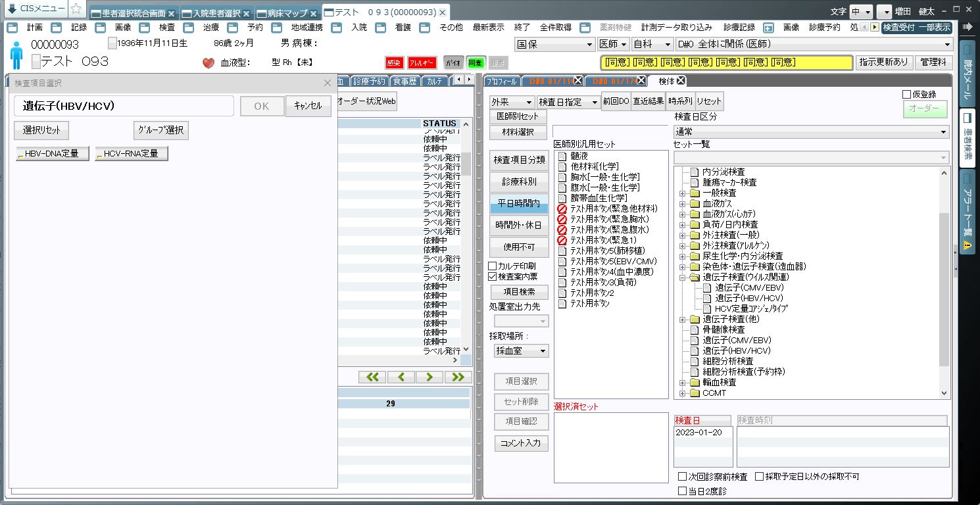Screen dimensions: 980x505
Task: Toggle the カルテ印刷 checkbox
Action: [493, 266]
